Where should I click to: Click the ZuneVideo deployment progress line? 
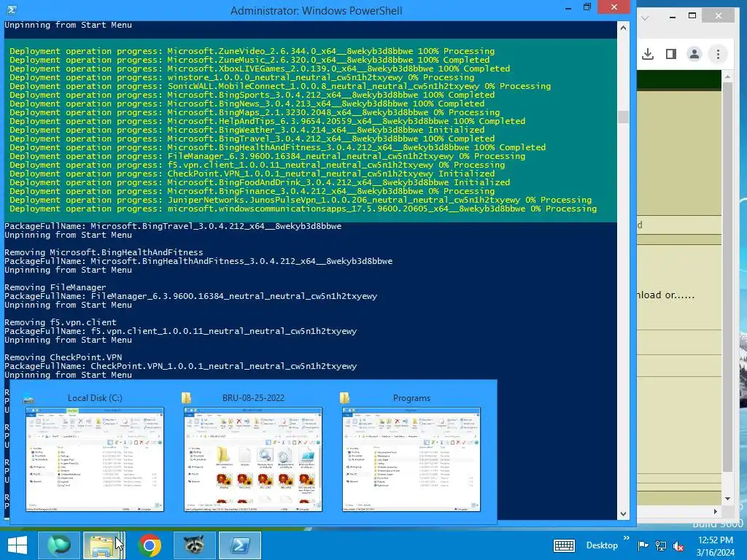click(252, 51)
